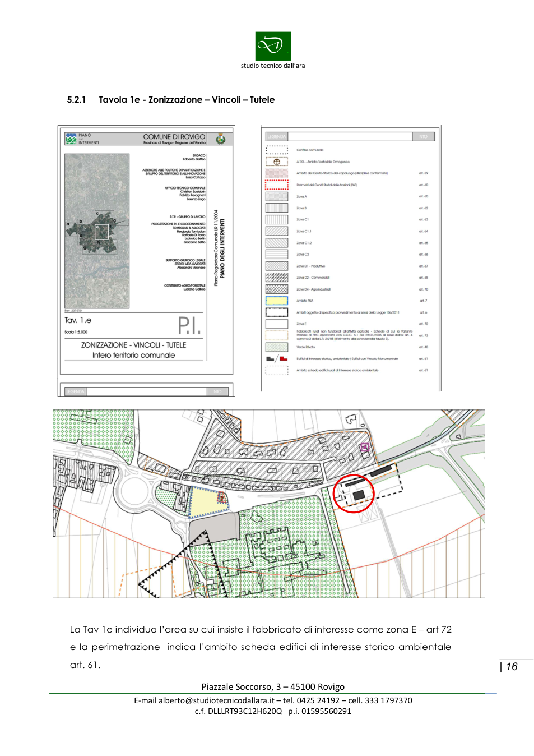Click the black and red buildings legend symbol
The image size is (534, 756).
[x=276, y=358]
